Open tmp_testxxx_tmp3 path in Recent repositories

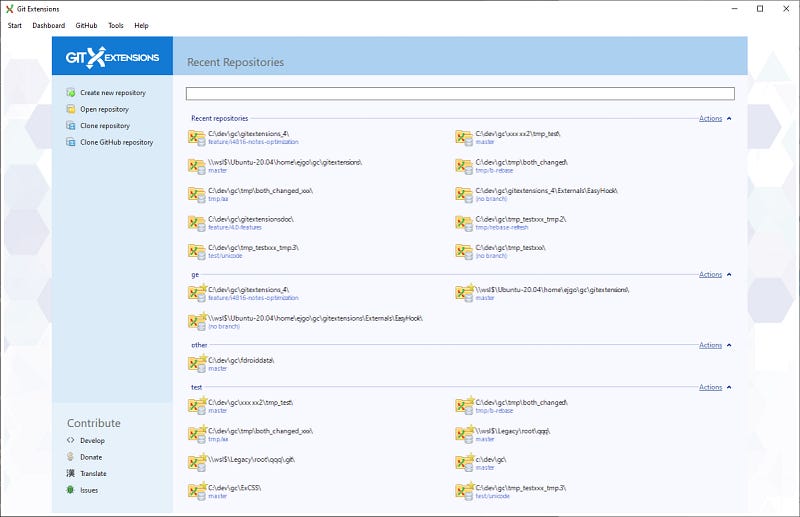point(254,248)
